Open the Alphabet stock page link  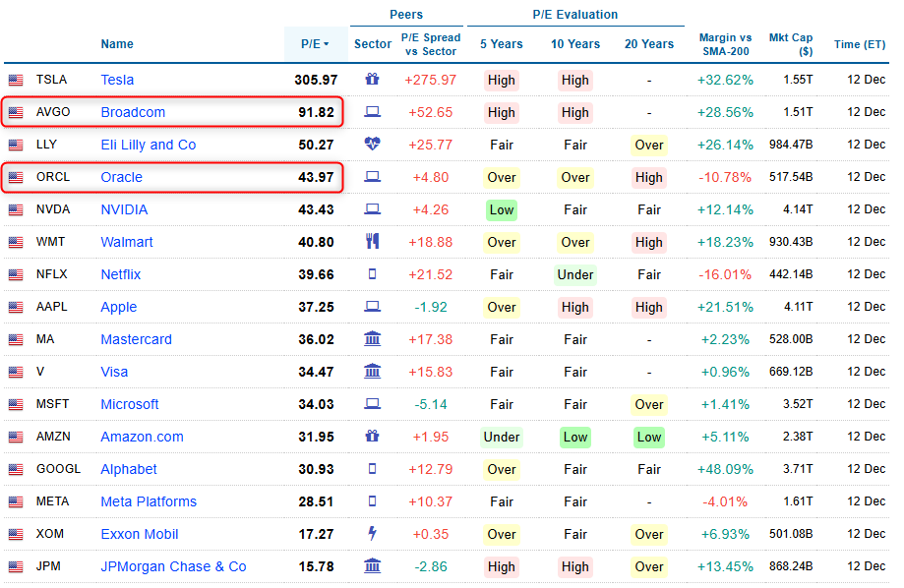click(128, 469)
